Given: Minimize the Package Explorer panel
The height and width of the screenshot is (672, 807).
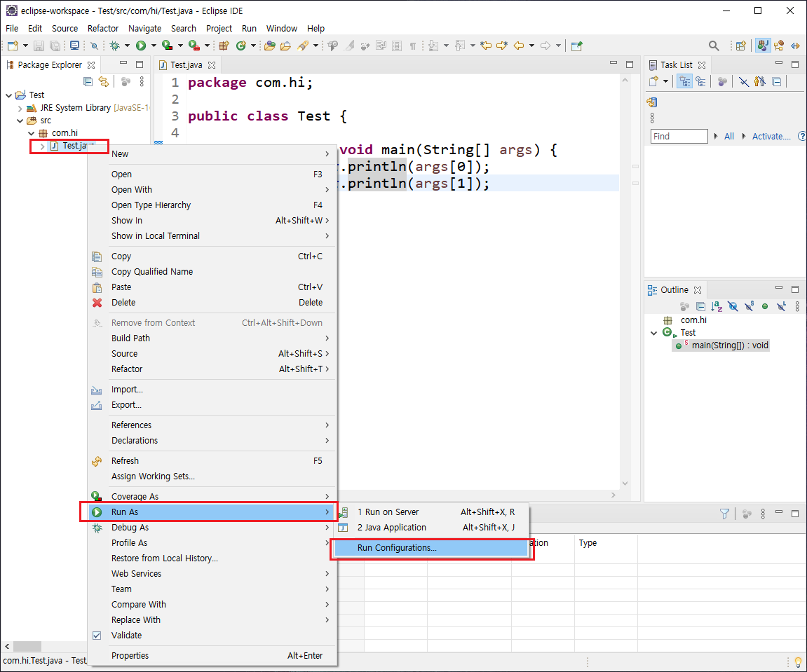Looking at the screenshot, I should pyautogui.click(x=123, y=64).
